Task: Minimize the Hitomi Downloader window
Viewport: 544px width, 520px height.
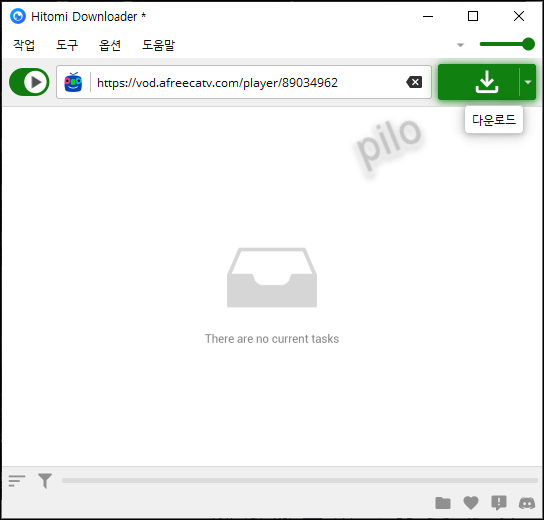Action: (428, 16)
